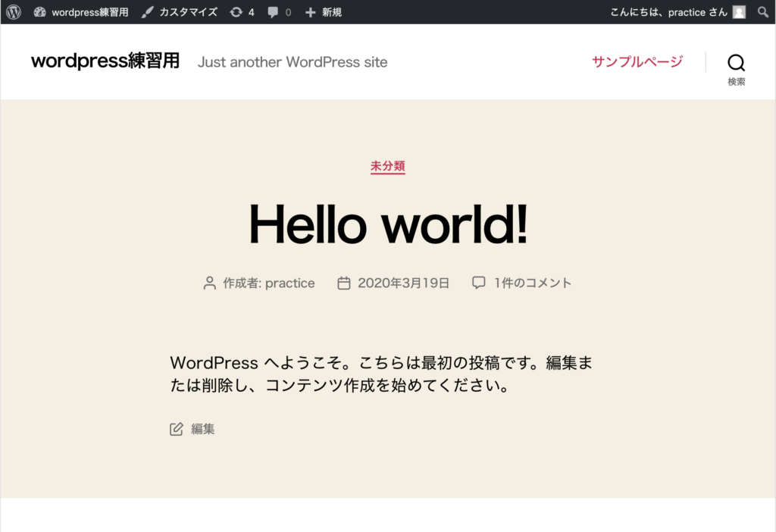
Task: Click the updates icon showing 4
Action: point(242,12)
